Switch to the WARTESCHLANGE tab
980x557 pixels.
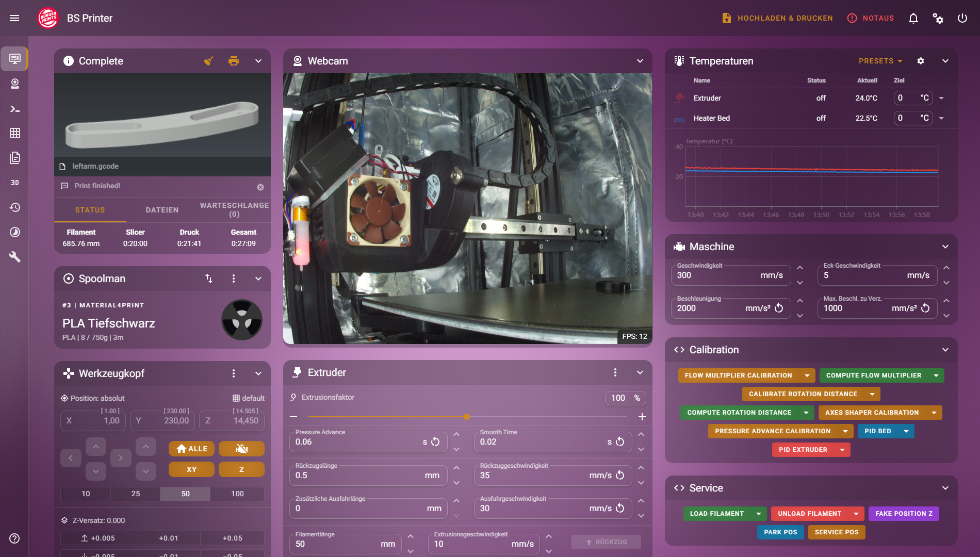pyautogui.click(x=234, y=209)
